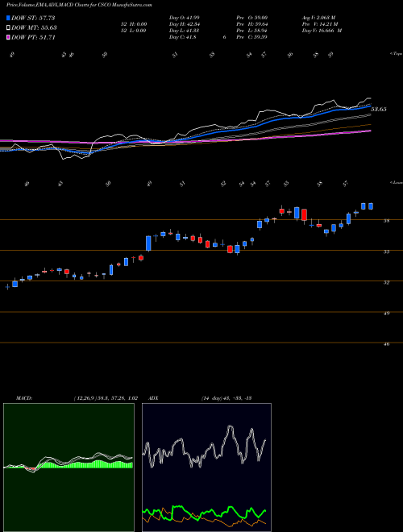The image size is (403, 532).
Task: Click the MACD (12,26,9) parameter values
Action: (x=106, y=398)
